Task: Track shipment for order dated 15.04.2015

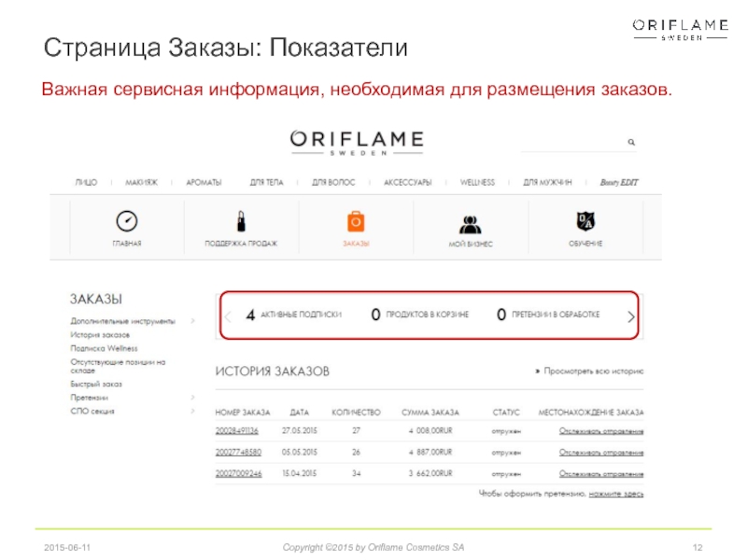Action: click(x=601, y=474)
